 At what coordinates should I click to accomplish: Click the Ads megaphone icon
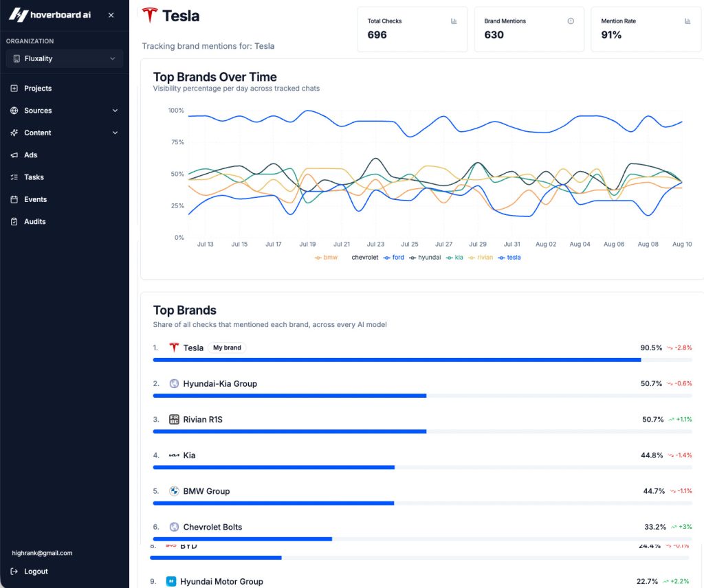[14, 155]
